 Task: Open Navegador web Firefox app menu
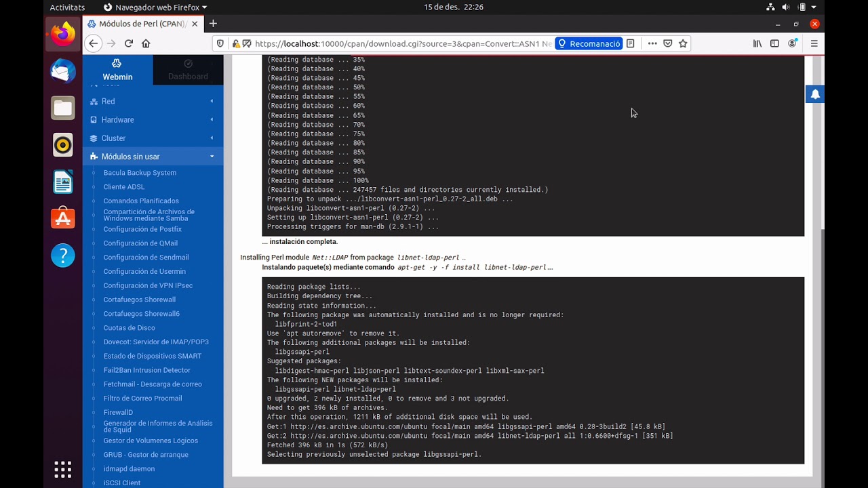click(x=155, y=7)
